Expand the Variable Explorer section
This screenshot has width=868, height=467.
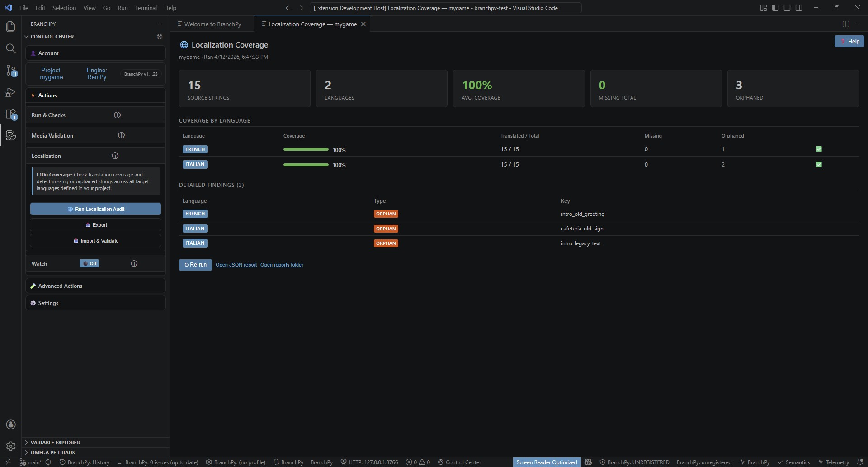point(55,443)
